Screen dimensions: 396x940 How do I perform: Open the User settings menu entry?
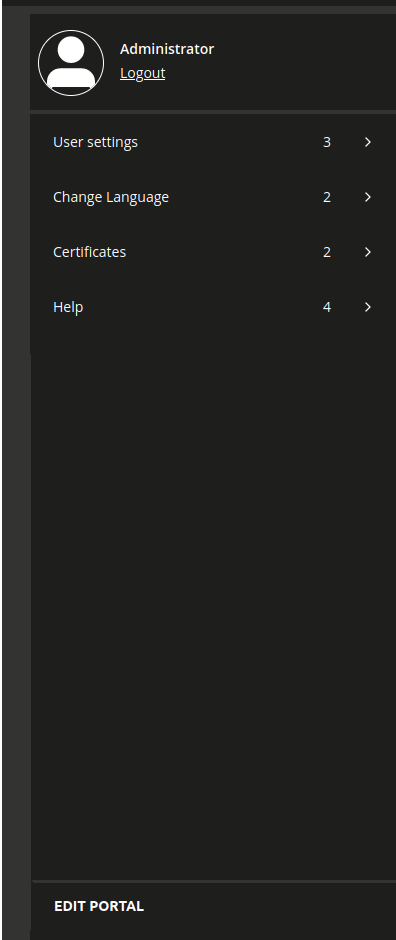(x=213, y=142)
